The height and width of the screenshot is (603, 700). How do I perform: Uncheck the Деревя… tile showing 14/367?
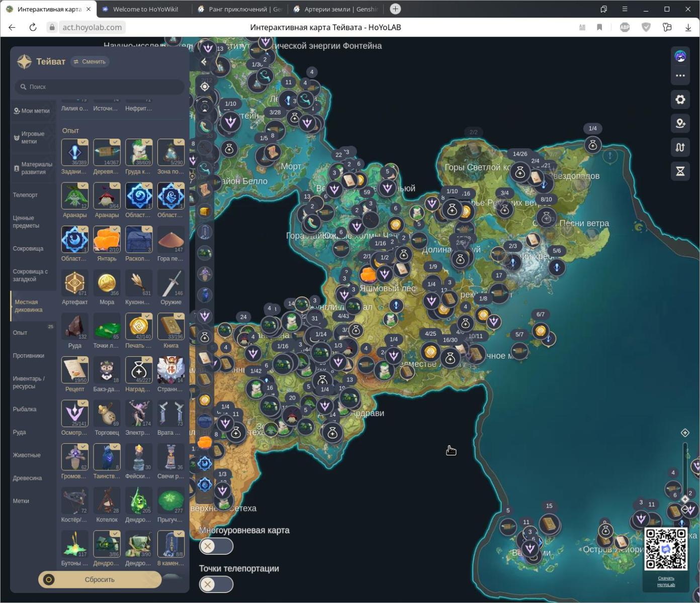coord(107,152)
